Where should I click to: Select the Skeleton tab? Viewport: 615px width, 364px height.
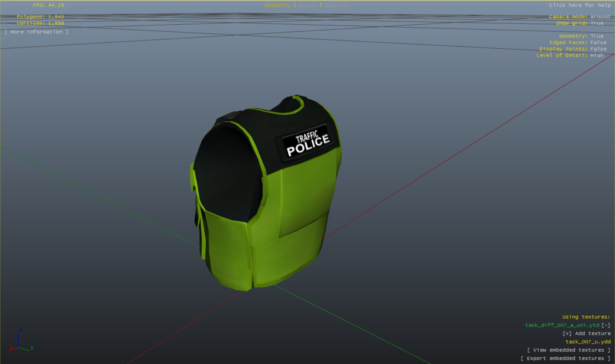point(337,5)
